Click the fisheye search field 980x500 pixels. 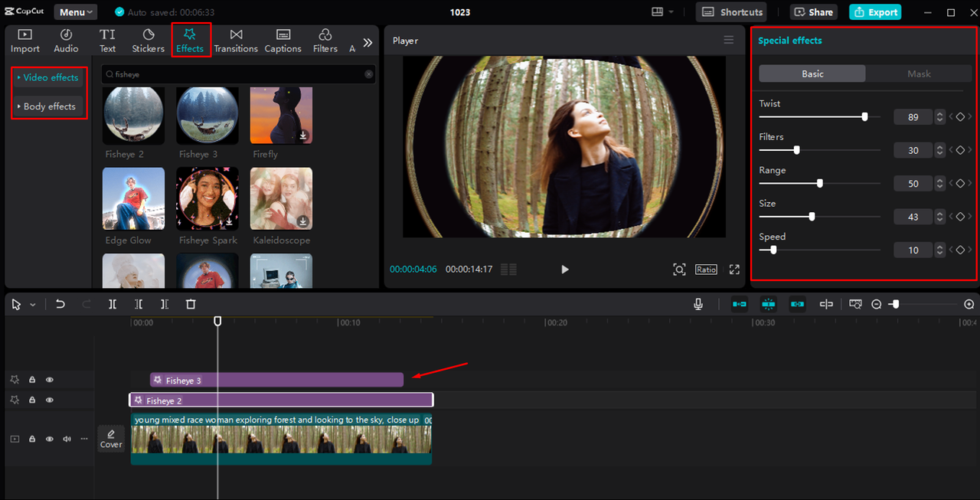point(238,74)
